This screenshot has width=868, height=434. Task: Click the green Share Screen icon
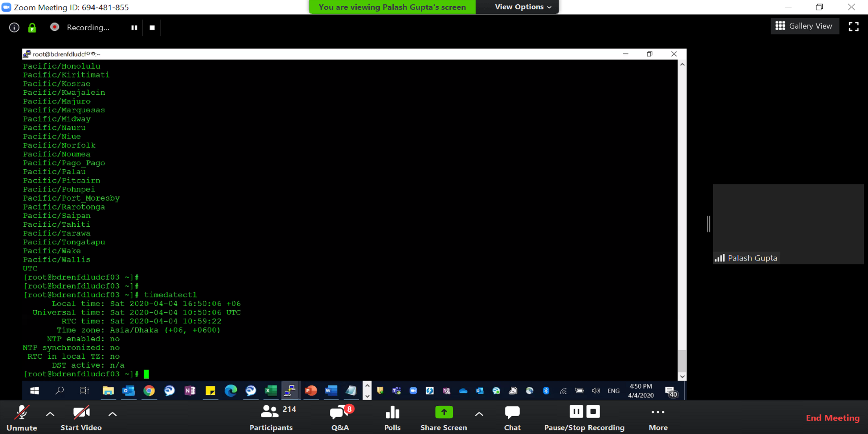coord(444,412)
